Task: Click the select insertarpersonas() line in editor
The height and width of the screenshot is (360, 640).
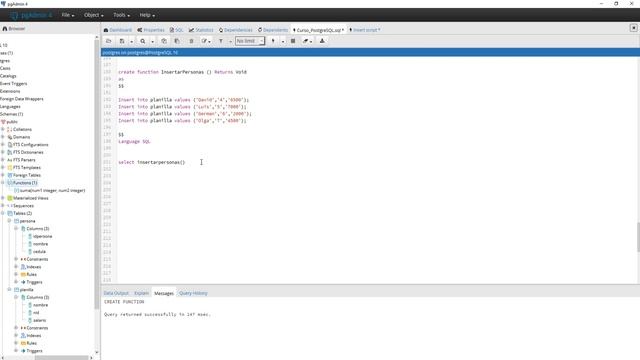Action: (151, 162)
